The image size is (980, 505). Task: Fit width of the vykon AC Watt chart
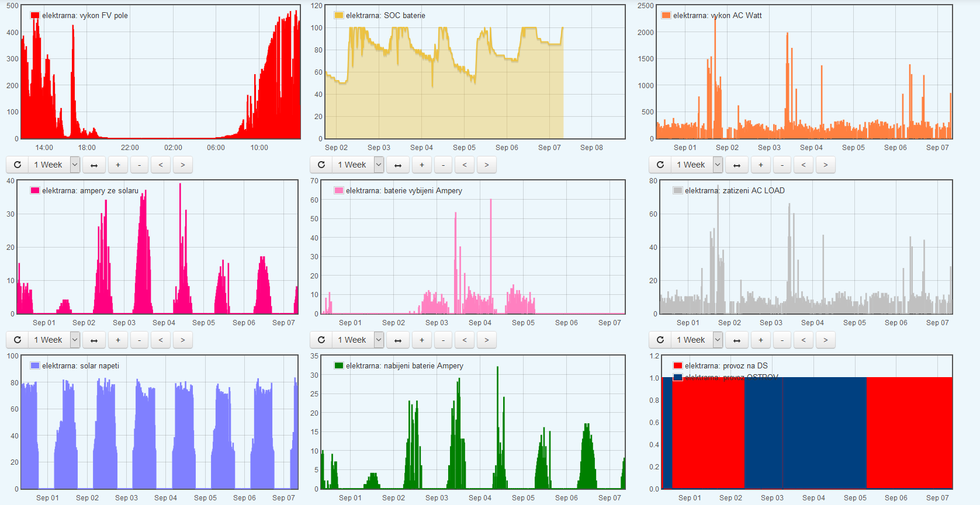point(737,165)
